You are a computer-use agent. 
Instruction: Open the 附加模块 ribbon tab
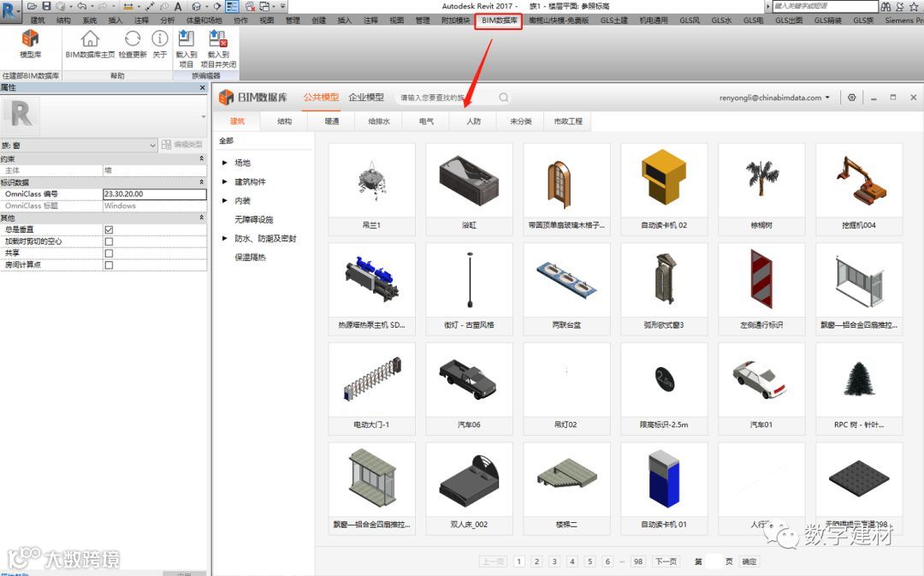(455, 21)
